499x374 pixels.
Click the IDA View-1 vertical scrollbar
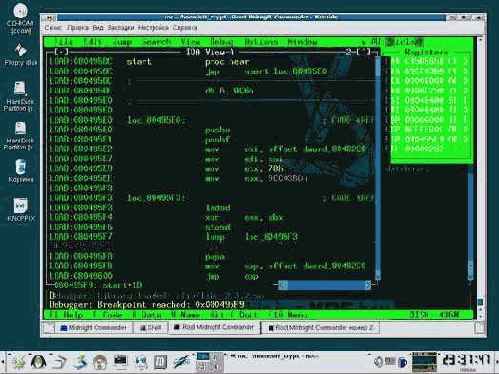click(x=378, y=167)
